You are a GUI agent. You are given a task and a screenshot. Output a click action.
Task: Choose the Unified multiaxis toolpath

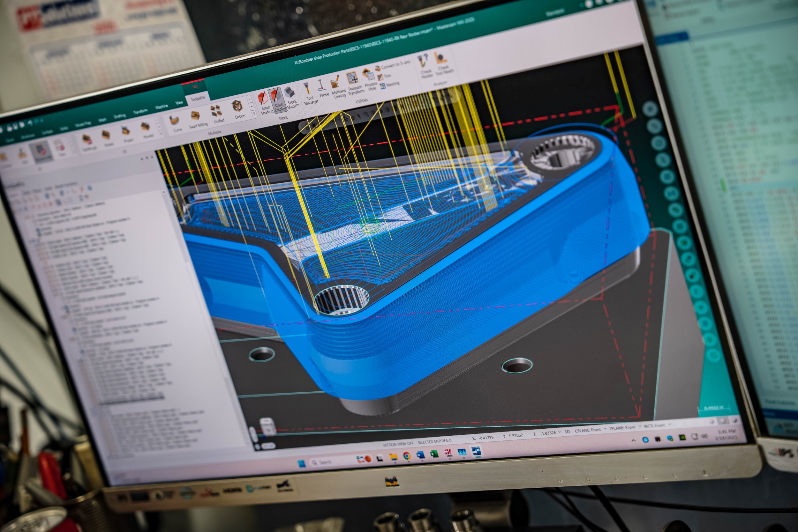pos(217,114)
